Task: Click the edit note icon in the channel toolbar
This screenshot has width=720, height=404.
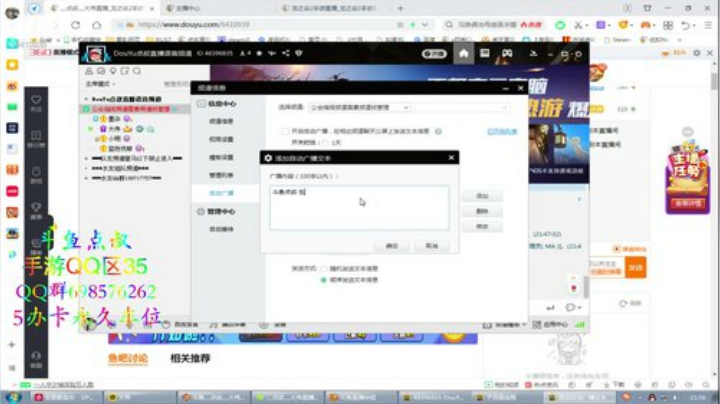Action: [x=125, y=71]
